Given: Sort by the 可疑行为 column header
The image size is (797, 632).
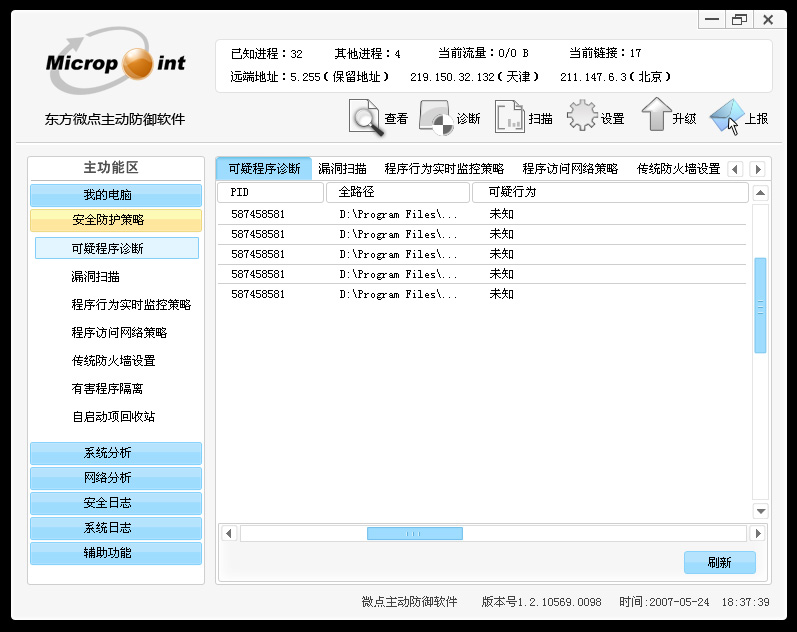Looking at the screenshot, I should [610, 192].
